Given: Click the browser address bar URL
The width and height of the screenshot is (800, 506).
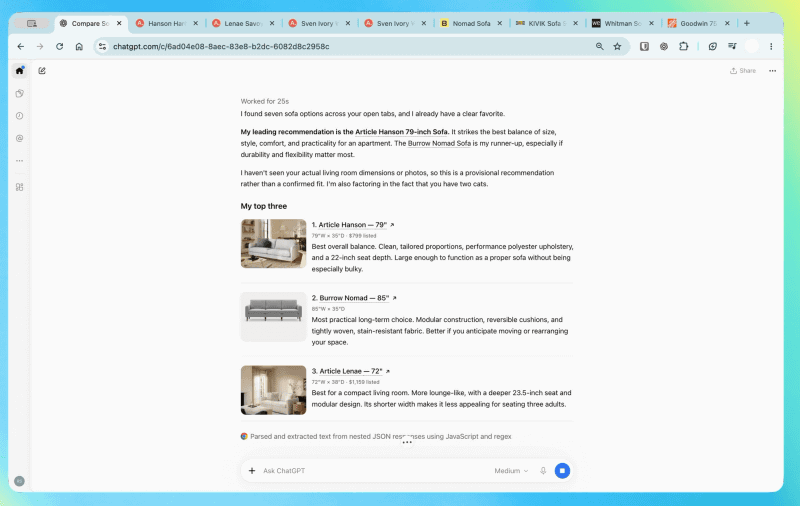Looking at the screenshot, I should (221, 46).
